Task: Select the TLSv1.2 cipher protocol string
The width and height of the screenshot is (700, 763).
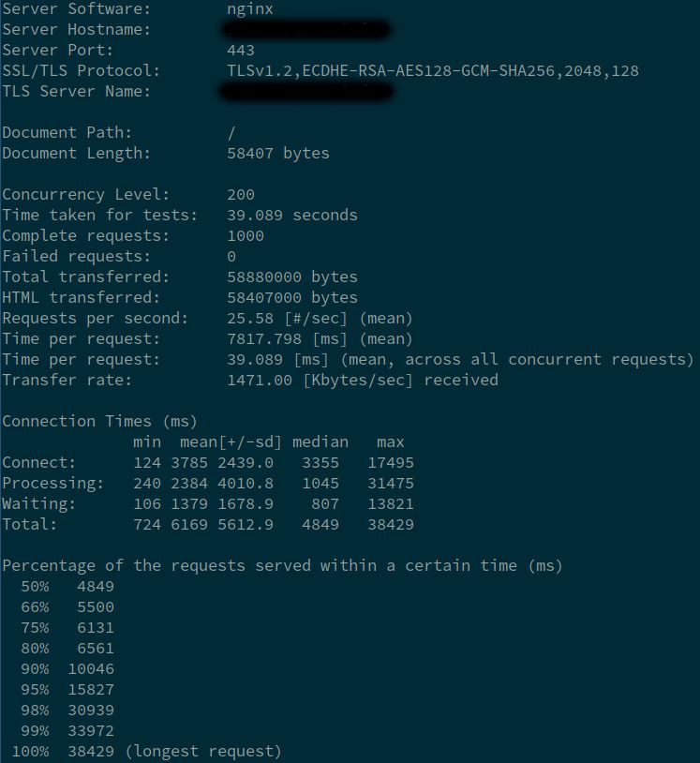Action: click(x=433, y=71)
